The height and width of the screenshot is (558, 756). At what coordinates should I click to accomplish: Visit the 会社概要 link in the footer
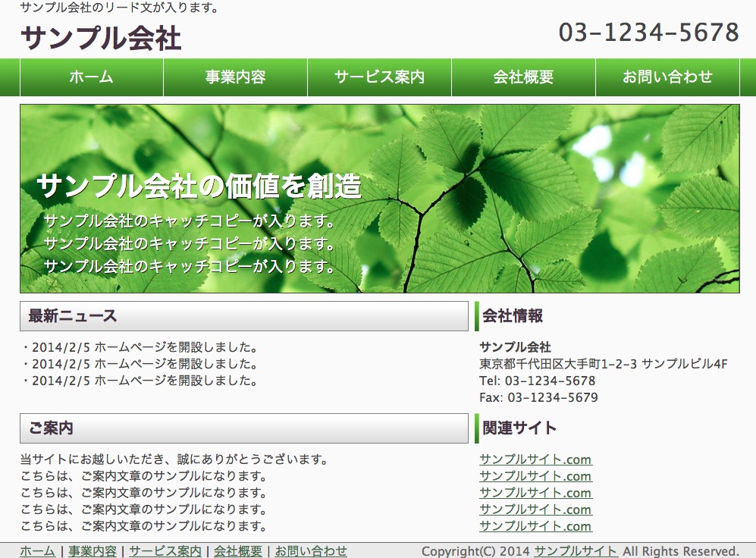(238, 551)
